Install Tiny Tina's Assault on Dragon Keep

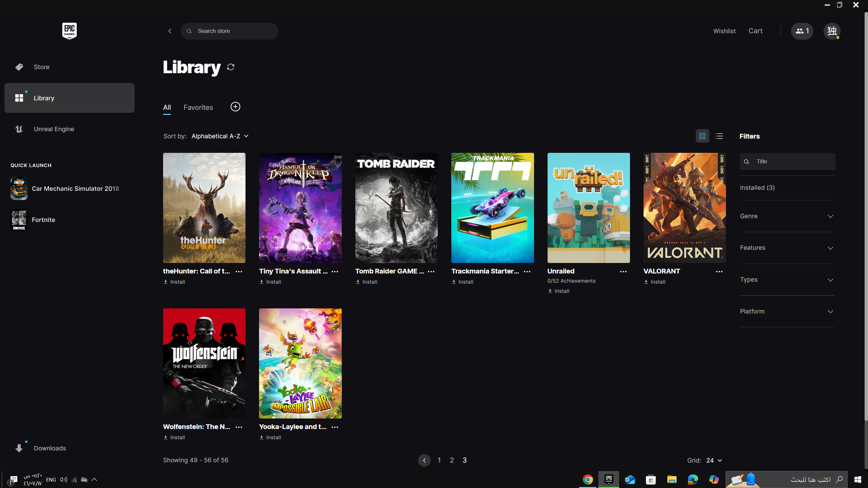click(x=270, y=282)
